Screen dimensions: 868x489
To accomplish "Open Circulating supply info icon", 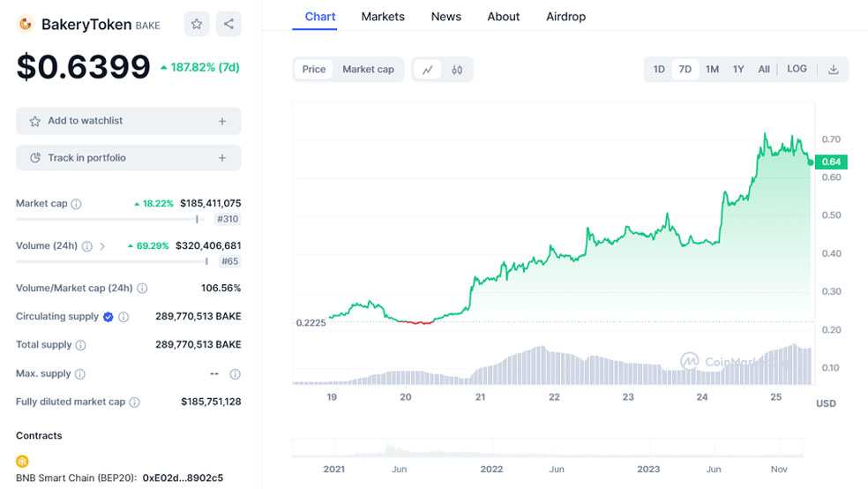I will [x=123, y=317].
